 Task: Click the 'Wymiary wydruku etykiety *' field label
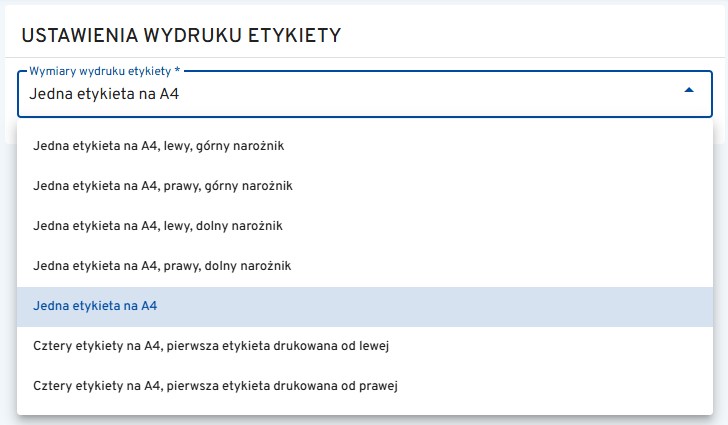click(104, 72)
